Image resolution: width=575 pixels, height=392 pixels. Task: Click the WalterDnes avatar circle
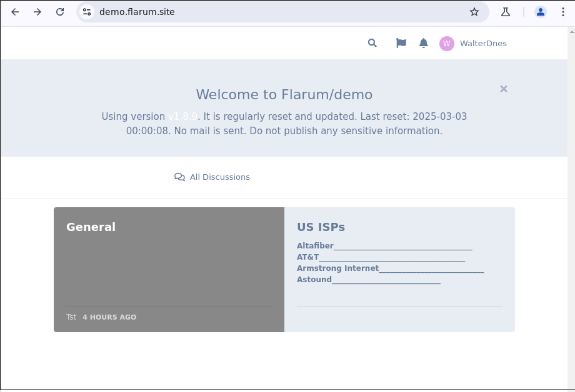pos(447,44)
